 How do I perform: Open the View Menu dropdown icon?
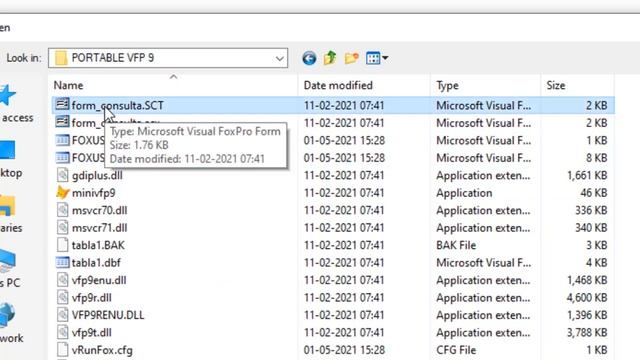click(377, 58)
